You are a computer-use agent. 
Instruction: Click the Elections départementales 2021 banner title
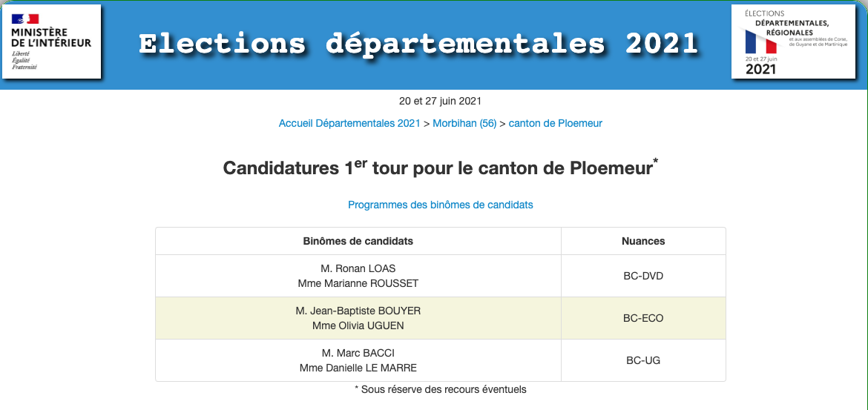click(418, 44)
